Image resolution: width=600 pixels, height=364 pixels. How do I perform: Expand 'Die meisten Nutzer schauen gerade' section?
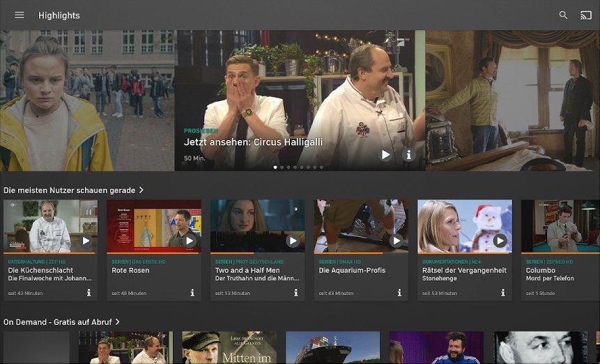(73, 190)
